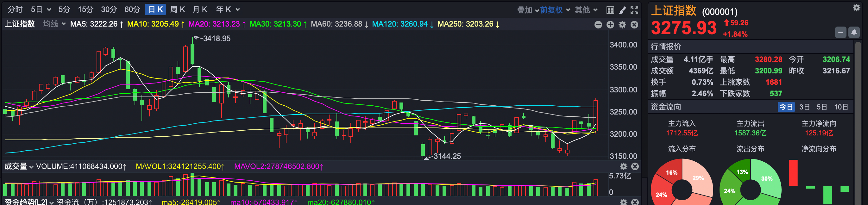Click the MA120: 3260.94 legend
868x205 pixels.
pyautogui.click(x=403, y=24)
